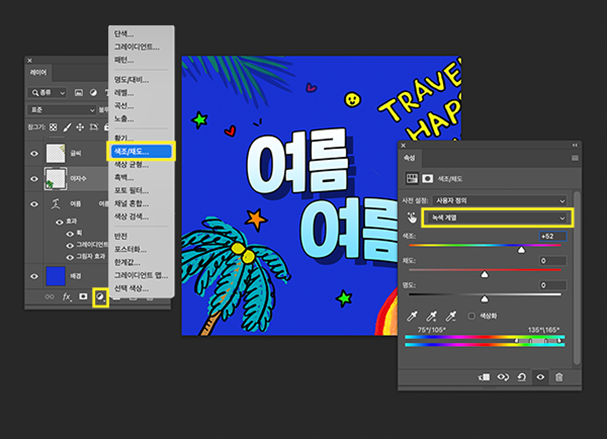Filter layers by pixel image icon
The image size is (607, 439).
(x=79, y=93)
